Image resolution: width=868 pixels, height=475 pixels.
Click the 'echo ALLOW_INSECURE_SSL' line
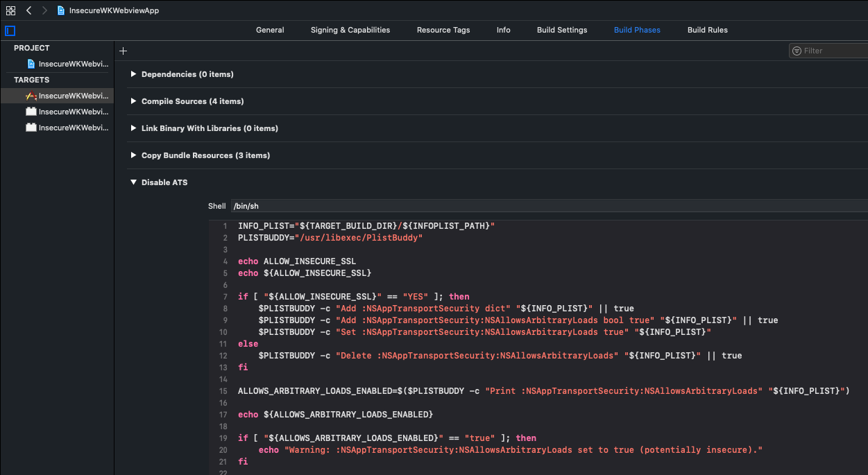click(297, 261)
